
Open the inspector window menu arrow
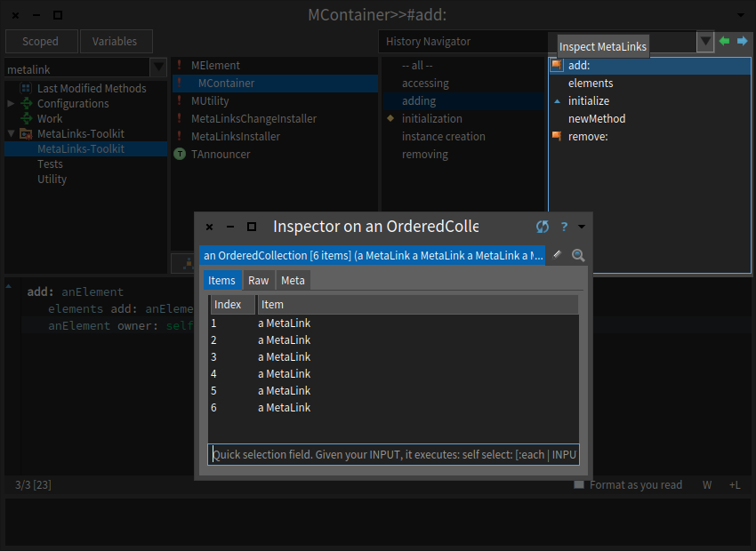click(582, 227)
